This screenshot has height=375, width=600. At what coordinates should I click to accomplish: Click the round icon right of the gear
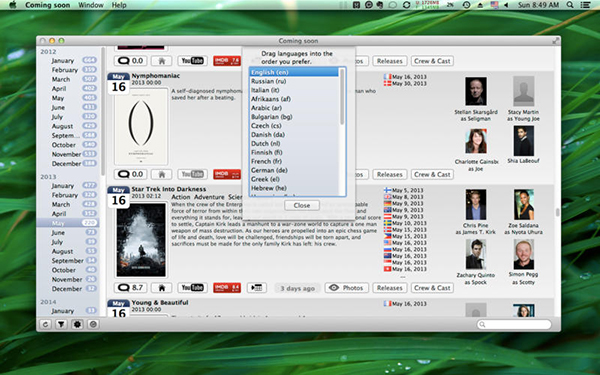click(x=93, y=324)
